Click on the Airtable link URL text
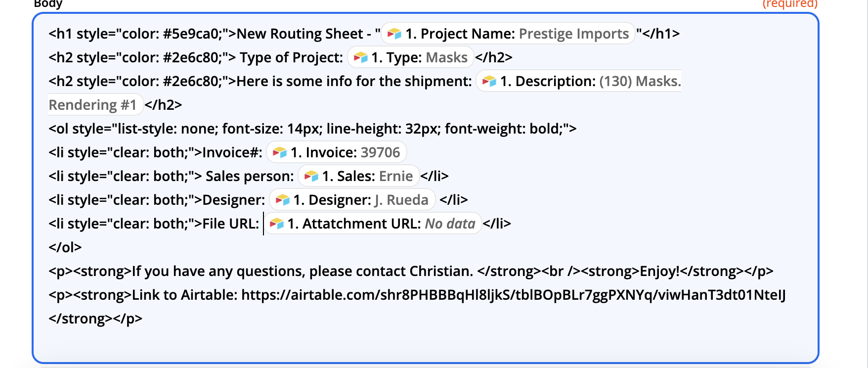 pos(514,295)
